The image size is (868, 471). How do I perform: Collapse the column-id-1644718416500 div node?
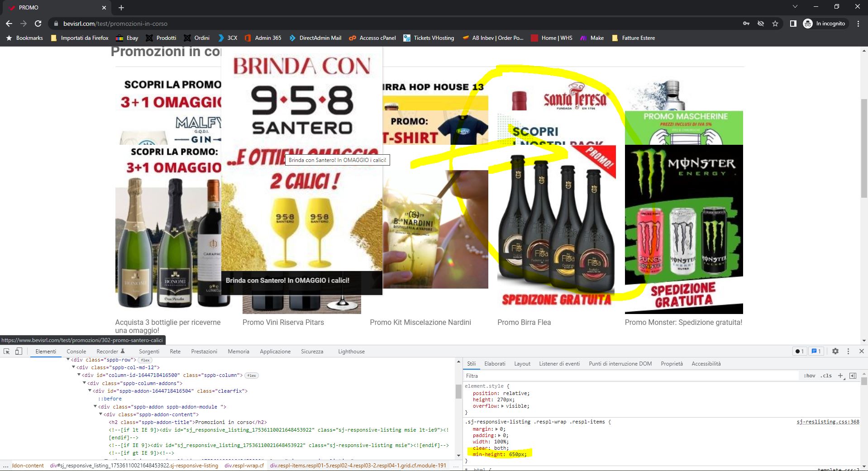click(79, 375)
